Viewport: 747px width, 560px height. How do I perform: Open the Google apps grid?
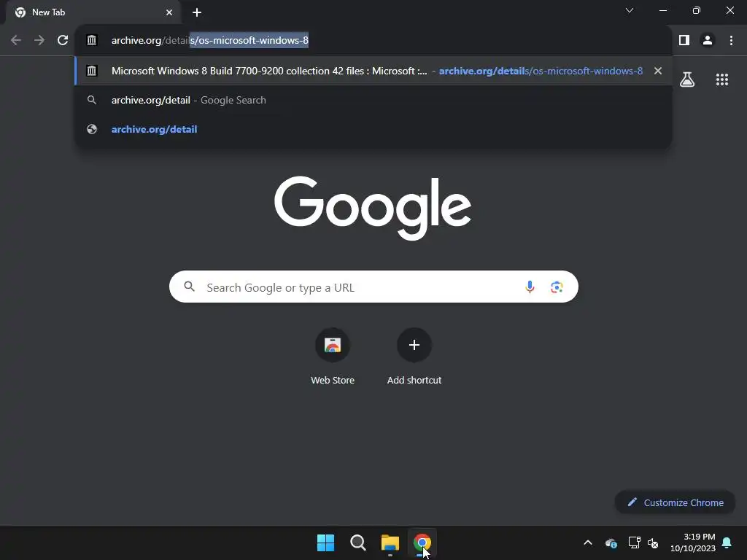[x=722, y=79]
